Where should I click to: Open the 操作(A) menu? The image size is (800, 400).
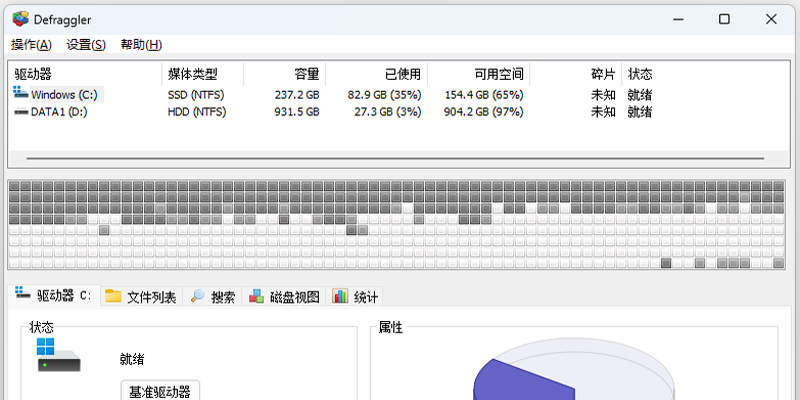(x=32, y=45)
